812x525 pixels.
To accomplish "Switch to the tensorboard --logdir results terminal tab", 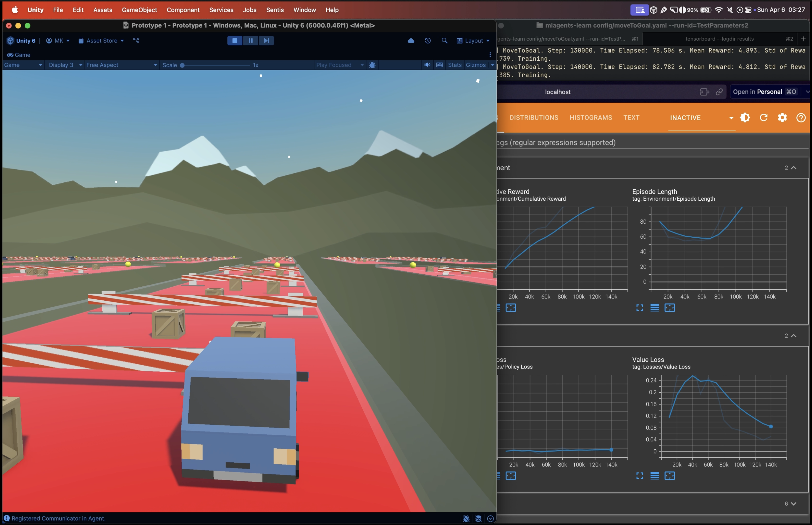I will pyautogui.click(x=719, y=39).
